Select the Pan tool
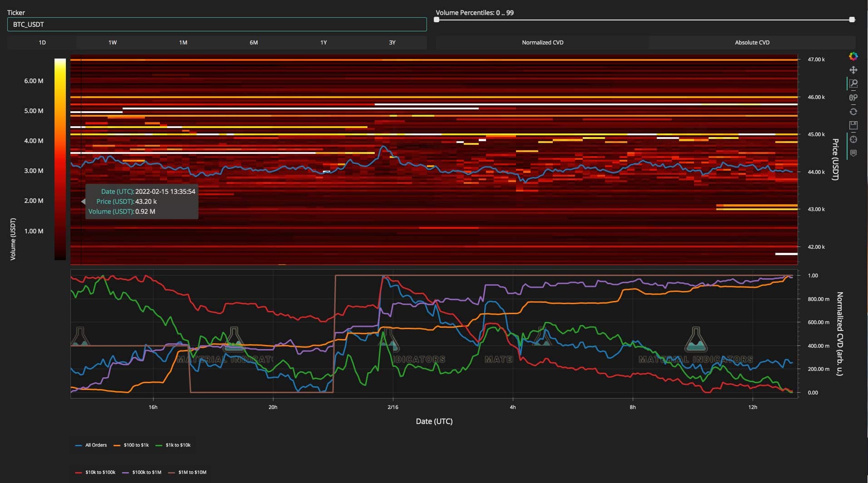Image resolution: width=868 pixels, height=483 pixels. click(853, 70)
